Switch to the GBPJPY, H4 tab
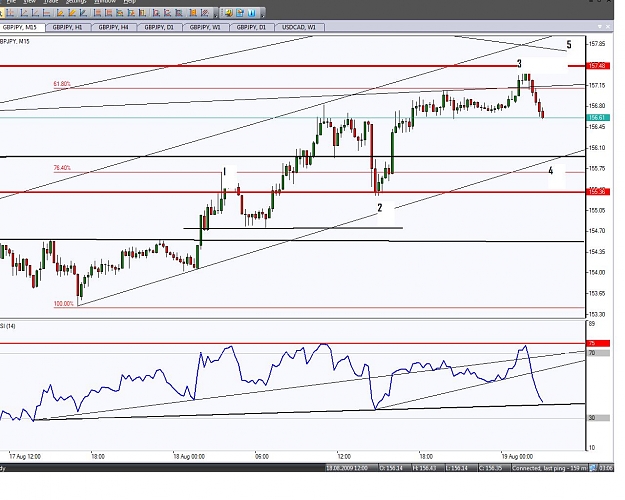This screenshot has height=500, width=625. [114, 27]
